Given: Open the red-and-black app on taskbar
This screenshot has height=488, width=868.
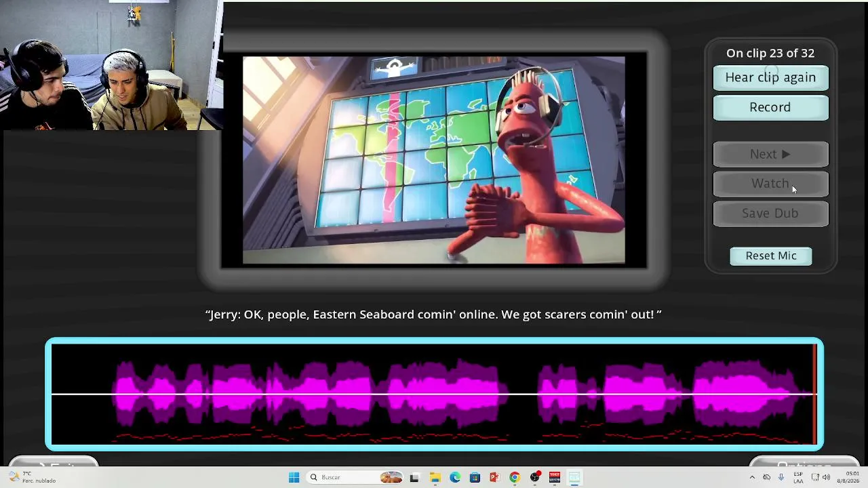Looking at the screenshot, I should pyautogui.click(x=555, y=477).
